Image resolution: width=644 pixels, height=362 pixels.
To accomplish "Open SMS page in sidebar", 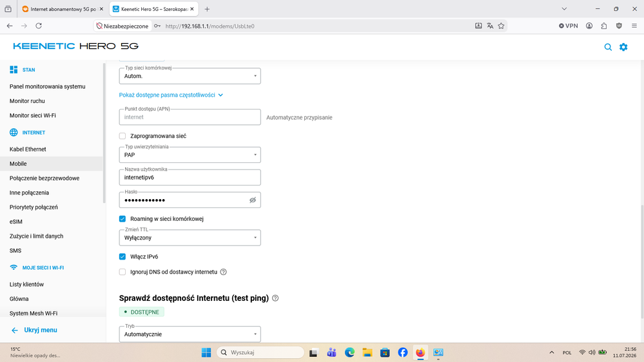I will coord(15,251).
